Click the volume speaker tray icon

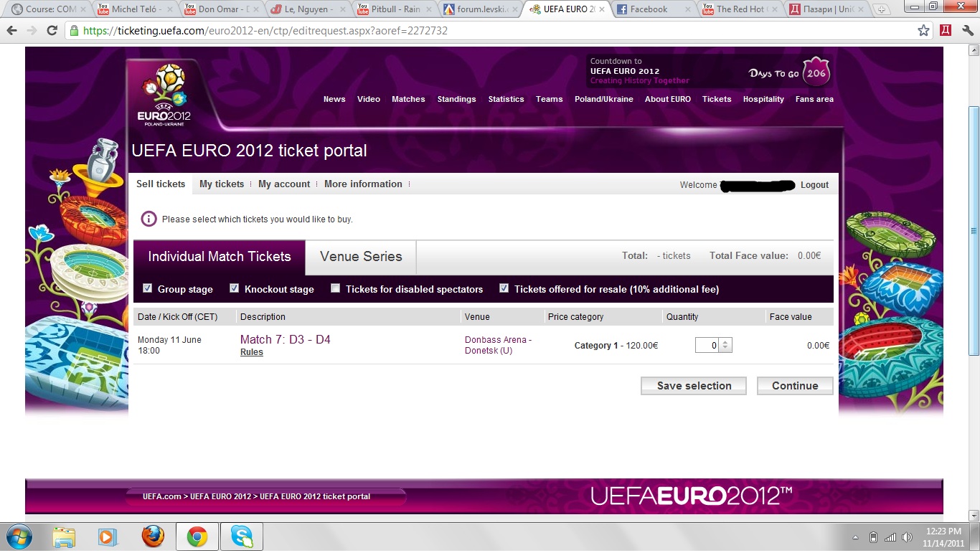click(x=908, y=537)
